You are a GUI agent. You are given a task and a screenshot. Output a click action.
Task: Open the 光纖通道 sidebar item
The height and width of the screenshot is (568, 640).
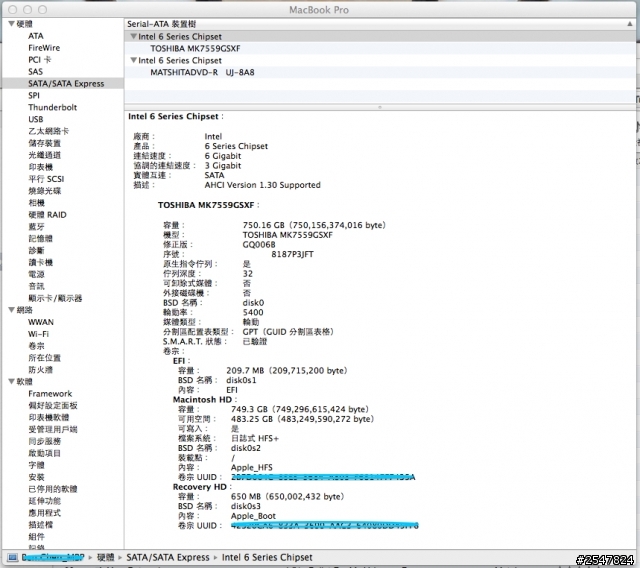click(x=44, y=155)
